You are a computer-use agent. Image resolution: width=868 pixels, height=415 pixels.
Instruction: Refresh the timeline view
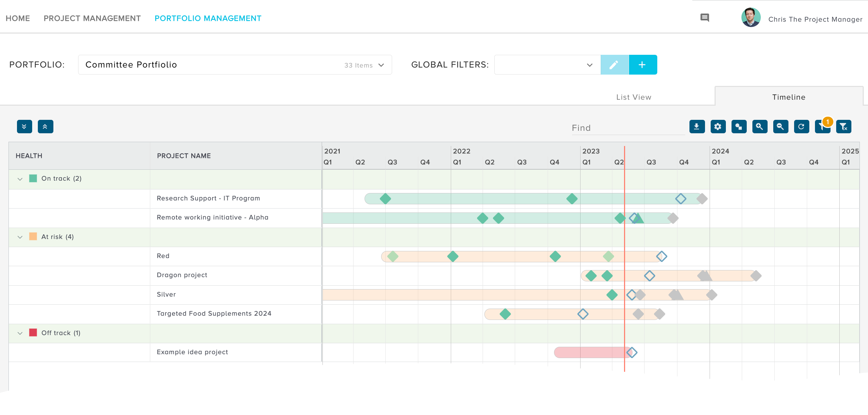(801, 127)
